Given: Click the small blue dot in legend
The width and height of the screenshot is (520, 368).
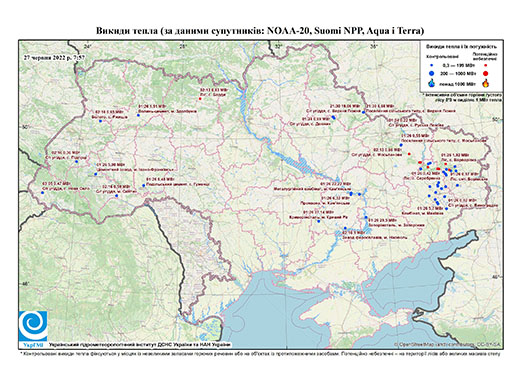Looking at the screenshot, I should [x=432, y=65].
